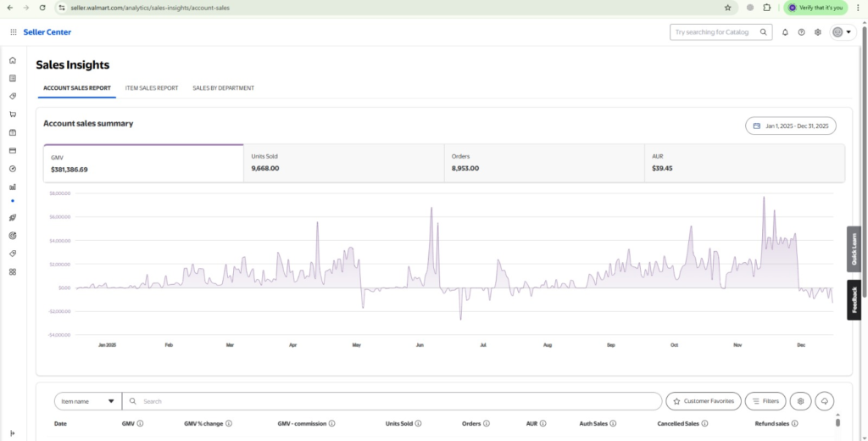Select the Units Sold metric card

tap(343, 163)
